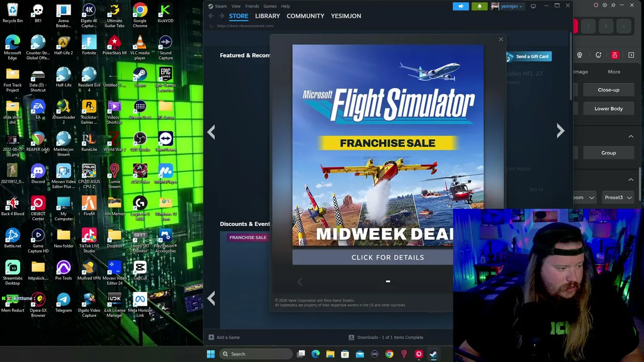Select the Group framing button
Image resolution: width=644 pixels, height=362 pixels.
tap(608, 153)
